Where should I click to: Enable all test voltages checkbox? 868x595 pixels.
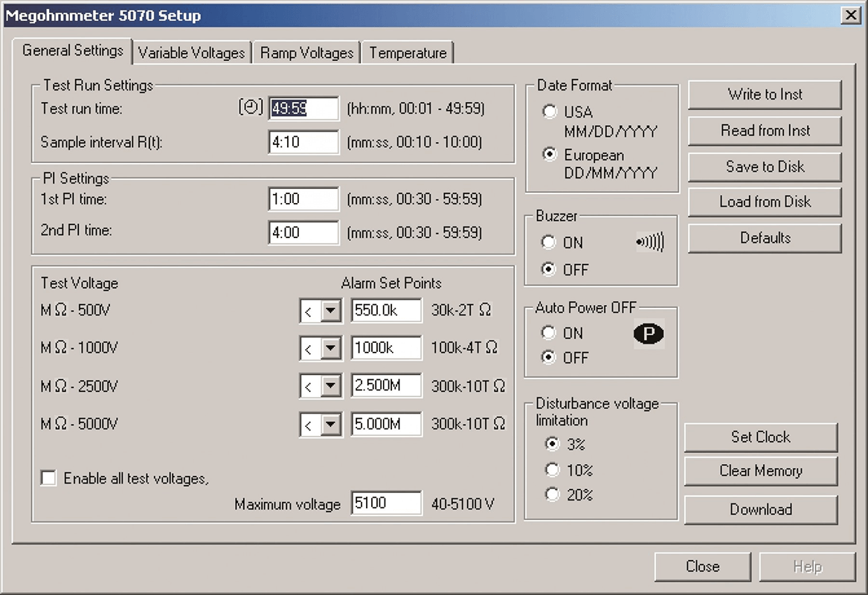pyautogui.click(x=49, y=478)
